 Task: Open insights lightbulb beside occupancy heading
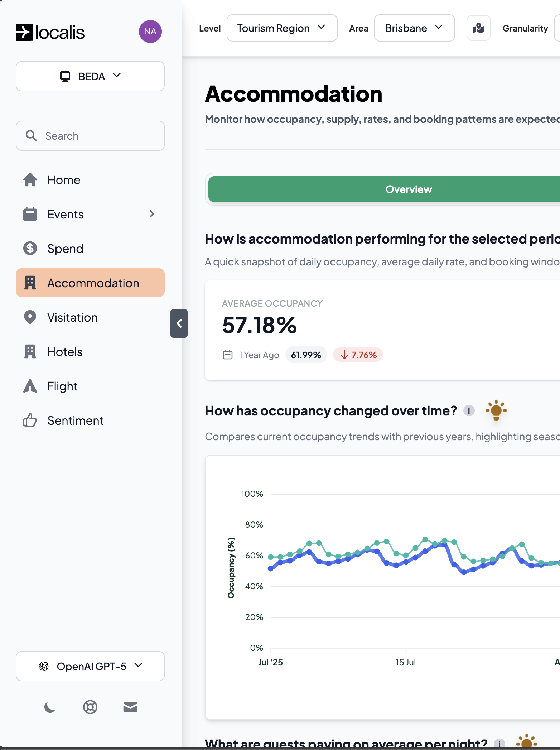[x=496, y=410]
